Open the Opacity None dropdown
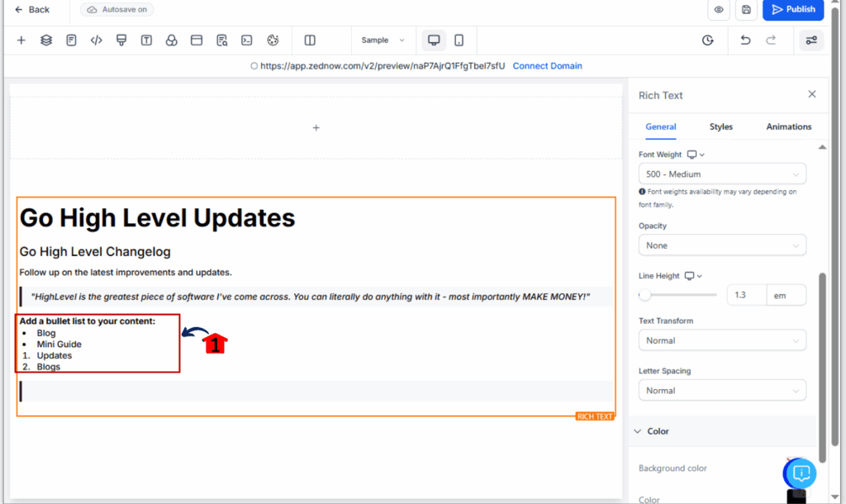 (x=722, y=245)
